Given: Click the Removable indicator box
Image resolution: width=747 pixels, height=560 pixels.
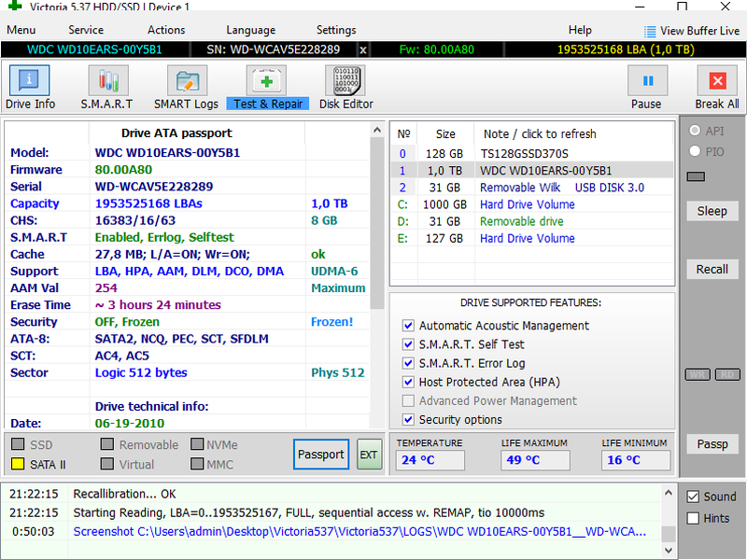Looking at the screenshot, I should click(107, 444).
